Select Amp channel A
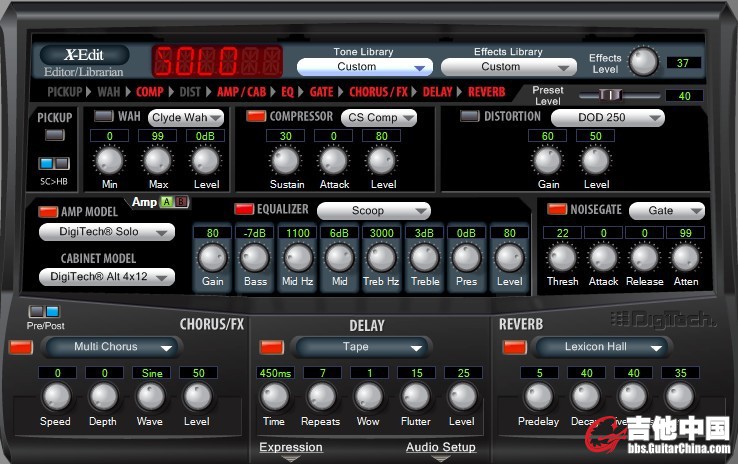 click(167, 202)
